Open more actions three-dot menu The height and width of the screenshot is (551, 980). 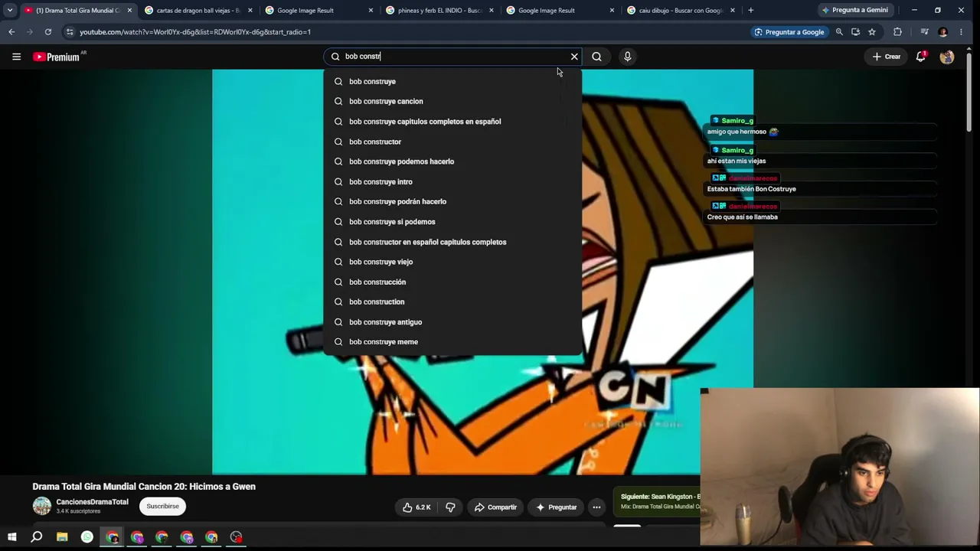pyautogui.click(x=596, y=507)
